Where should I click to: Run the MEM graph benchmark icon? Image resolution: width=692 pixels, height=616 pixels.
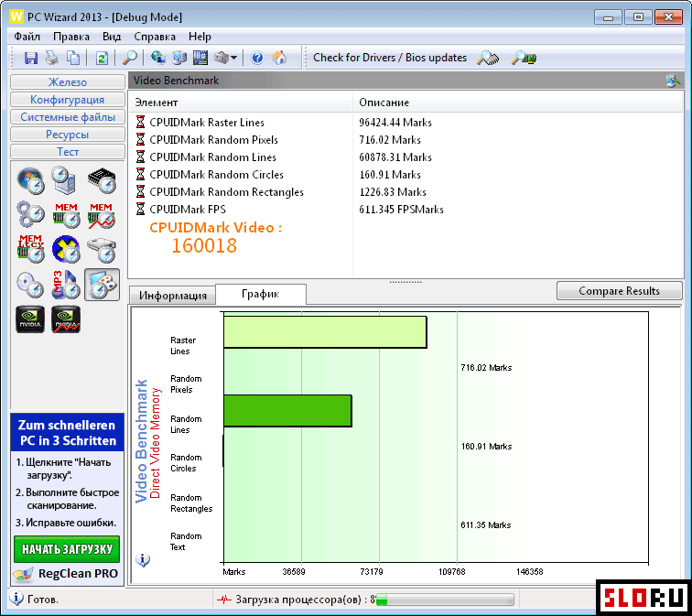(102, 215)
